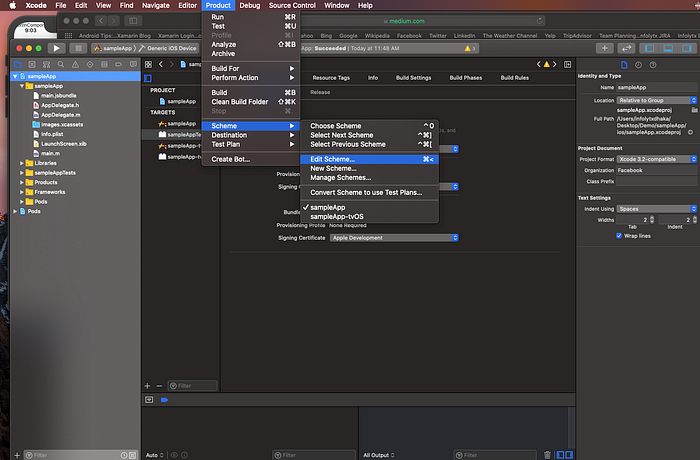Screen dimensions: 700x460
Task: Open Destination submenu in Product menu
Action: click(x=251, y=135)
